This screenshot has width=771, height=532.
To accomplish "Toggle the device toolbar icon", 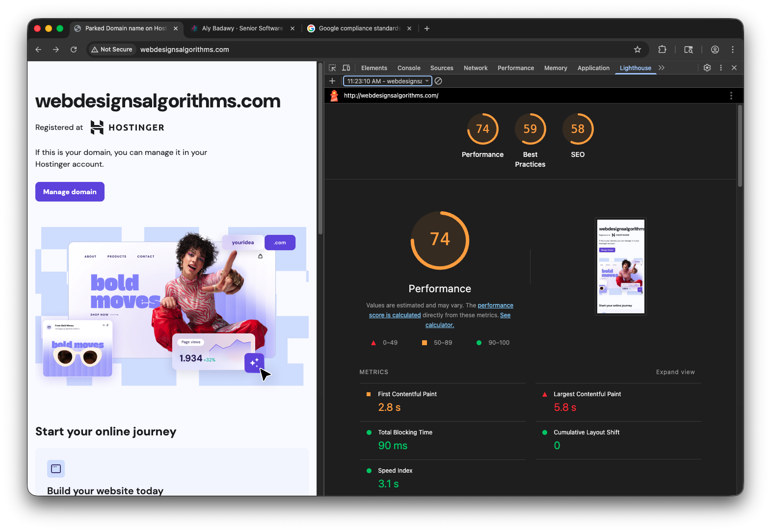I will click(x=346, y=68).
